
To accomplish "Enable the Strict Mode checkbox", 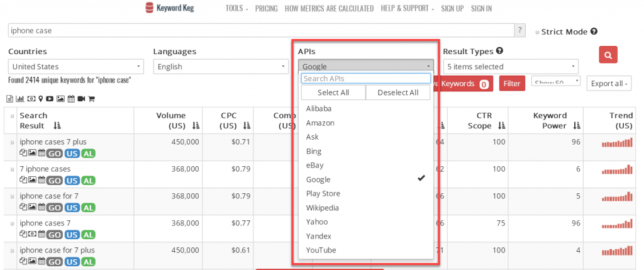I will point(537,32).
